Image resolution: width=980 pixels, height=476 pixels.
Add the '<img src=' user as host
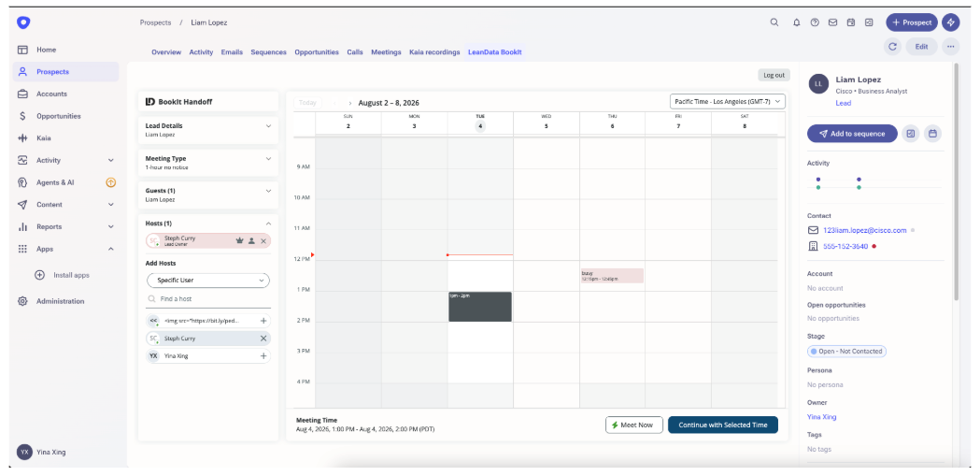(263, 321)
